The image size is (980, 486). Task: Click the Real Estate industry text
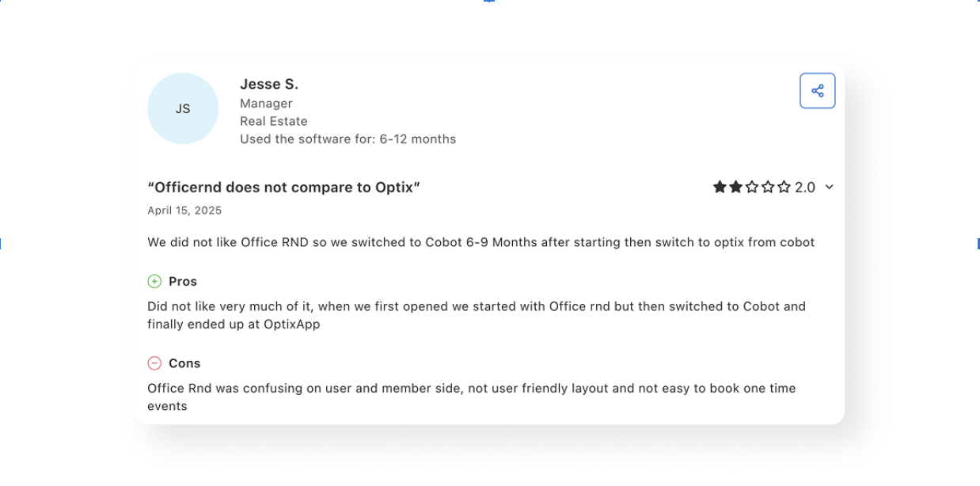pyautogui.click(x=274, y=121)
